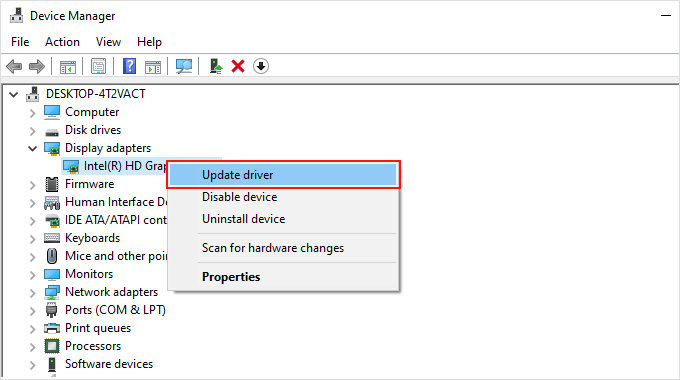Expand the Disk drives chevron
Image resolution: width=680 pixels, height=380 pixels.
(x=33, y=131)
